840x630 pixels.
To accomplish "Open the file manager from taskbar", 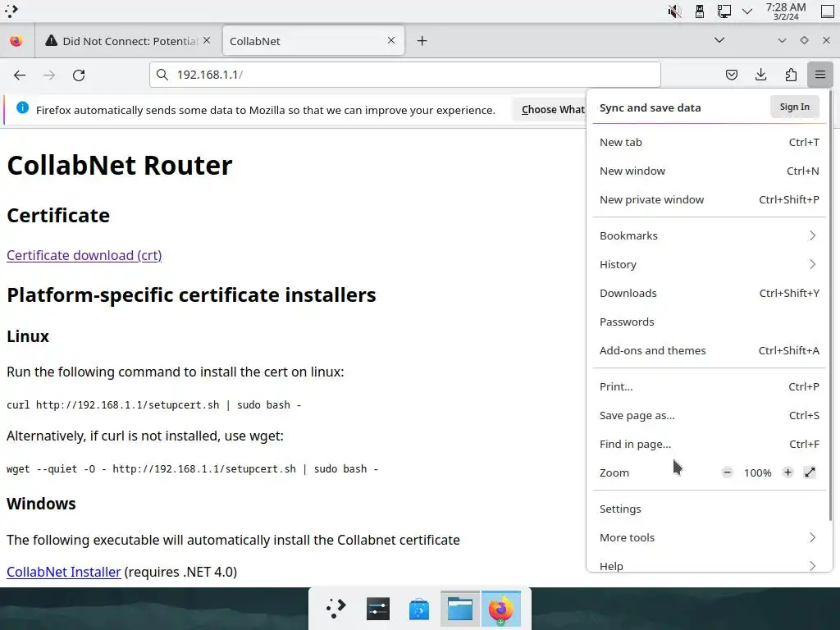I will [x=459, y=609].
